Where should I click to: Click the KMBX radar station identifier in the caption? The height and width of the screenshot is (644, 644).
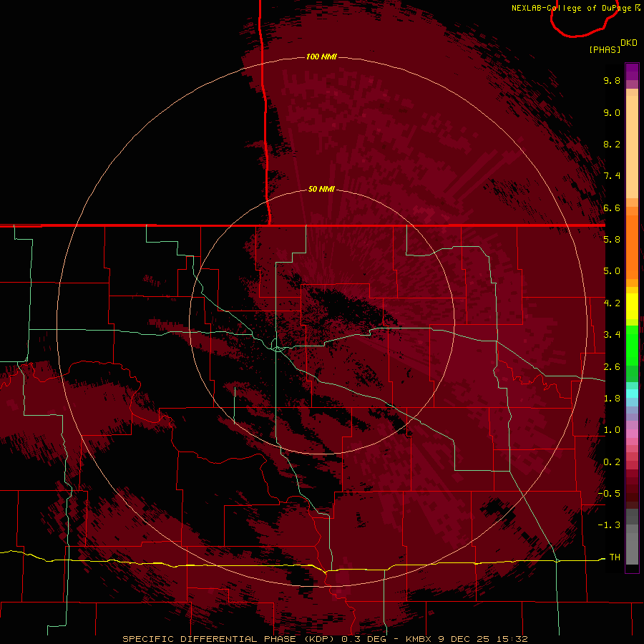click(x=420, y=639)
